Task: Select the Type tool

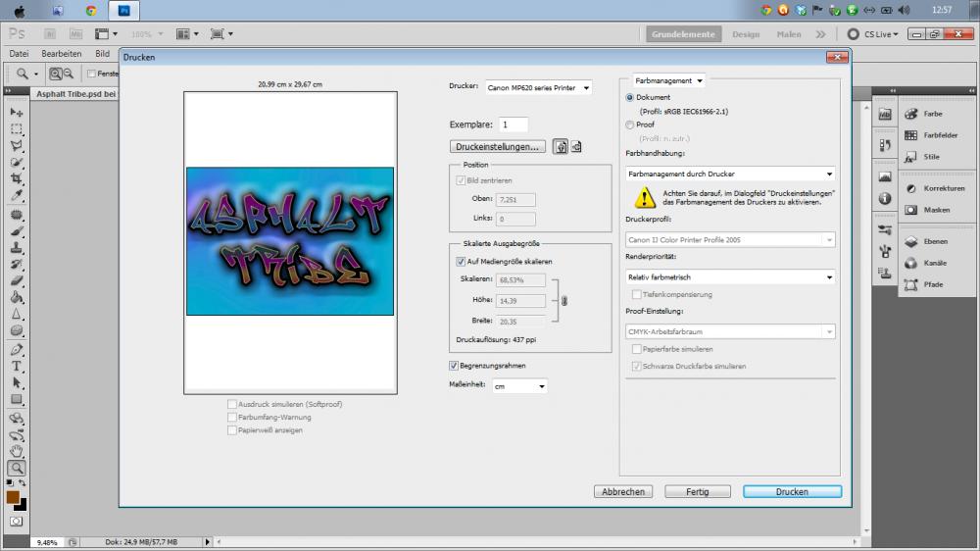Action: point(17,366)
